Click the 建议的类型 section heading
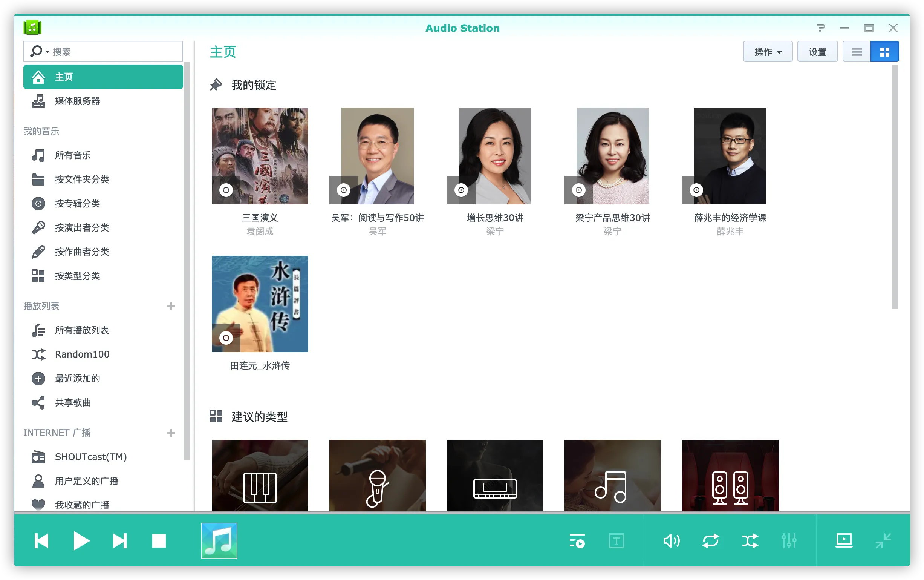Viewport: 924px width, 580px height. pyautogui.click(x=260, y=417)
